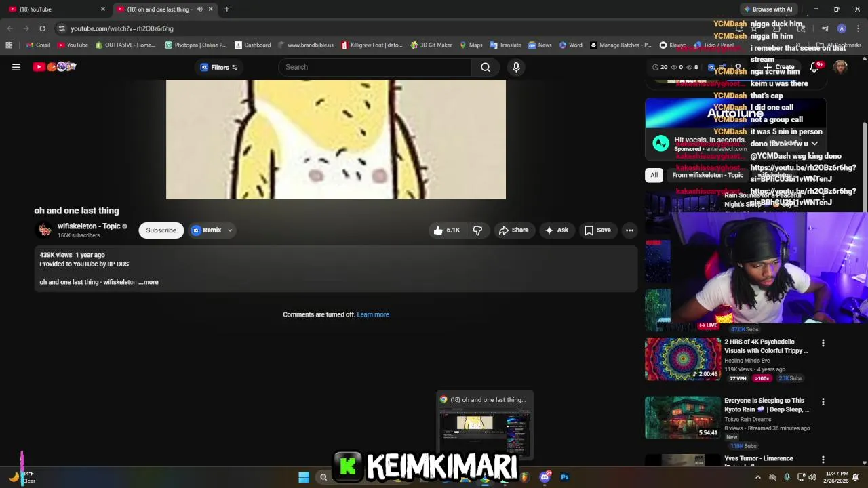Open the Killigrew Font bookmark
This screenshot has width=868, height=488.
click(x=372, y=45)
